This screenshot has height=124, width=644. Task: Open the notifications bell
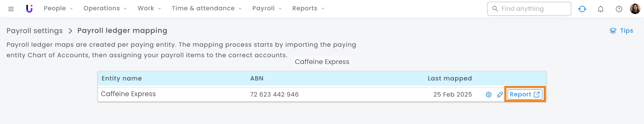click(x=601, y=9)
